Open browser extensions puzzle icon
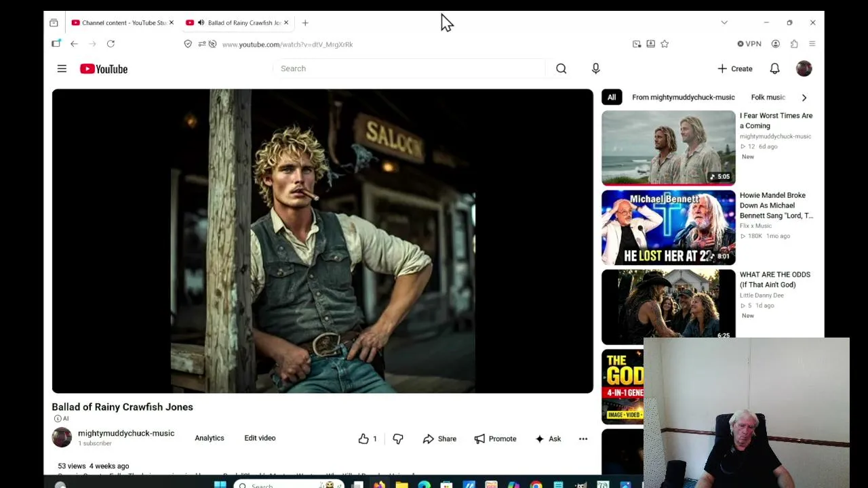 pos(794,44)
